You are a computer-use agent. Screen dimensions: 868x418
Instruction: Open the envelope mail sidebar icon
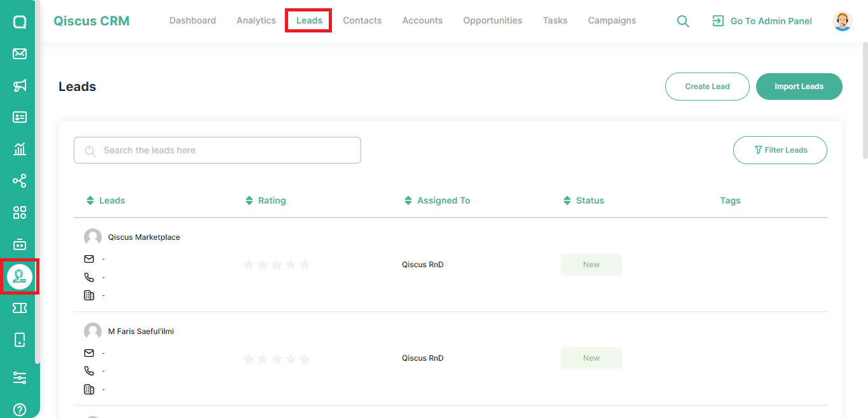click(x=20, y=53)
